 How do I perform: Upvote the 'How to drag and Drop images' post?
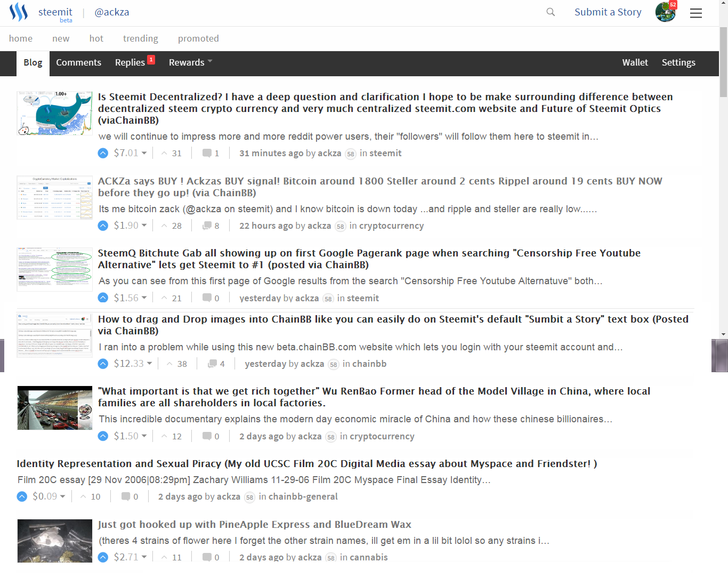(x=103, y=364)
